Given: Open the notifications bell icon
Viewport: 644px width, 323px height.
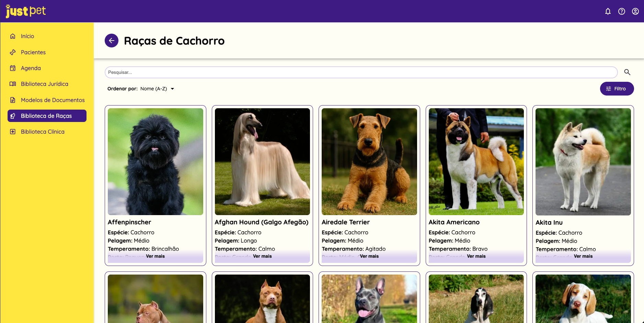Looking at the screenshot, I should coord(608,11).
